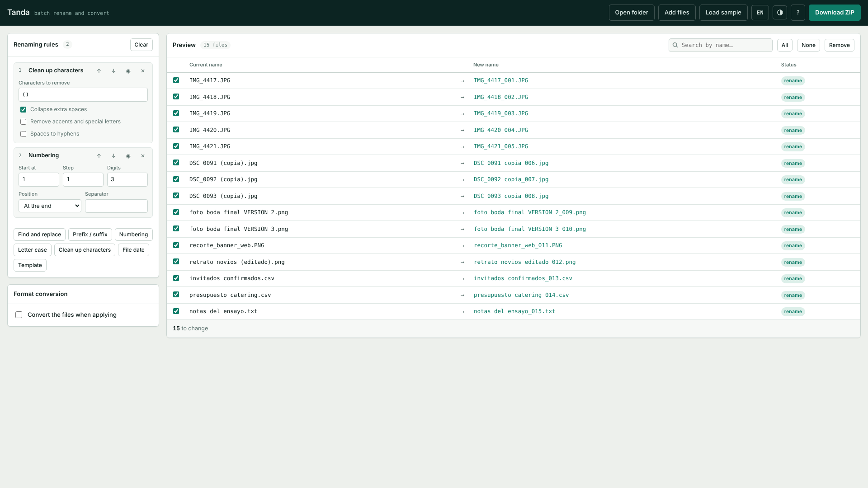Toggle the Numbering rule enabled state
868x488 pixels.
click(x=128, y=156)
